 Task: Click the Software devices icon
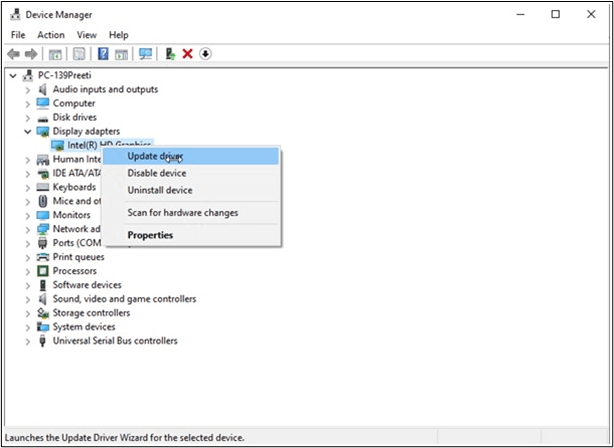(x=43, y=285)
